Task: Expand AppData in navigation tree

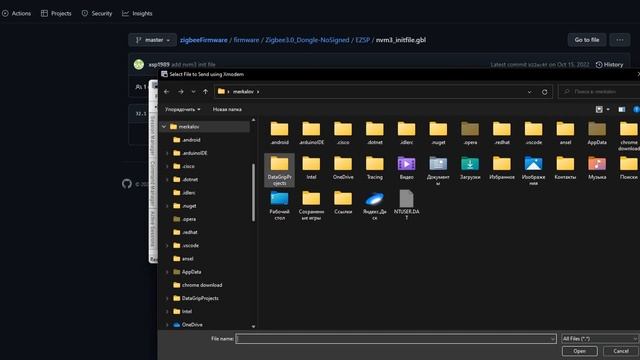Action: [x=167, y=272]
